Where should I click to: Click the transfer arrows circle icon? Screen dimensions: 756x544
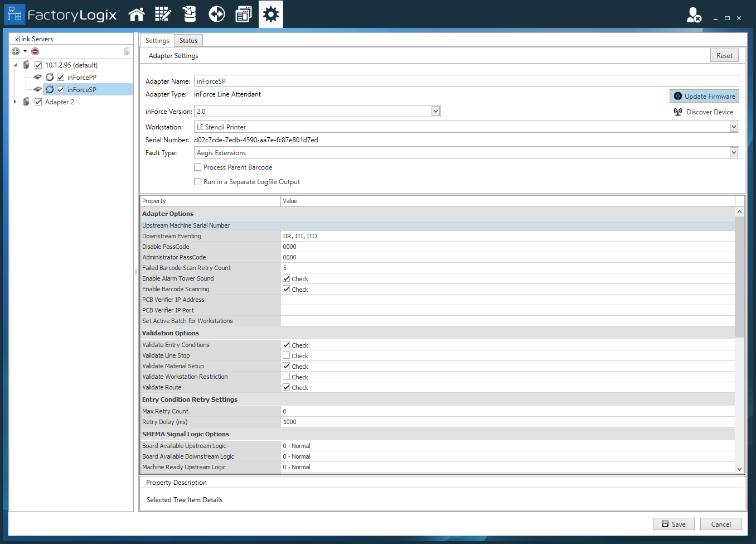[x=217, y=14]
